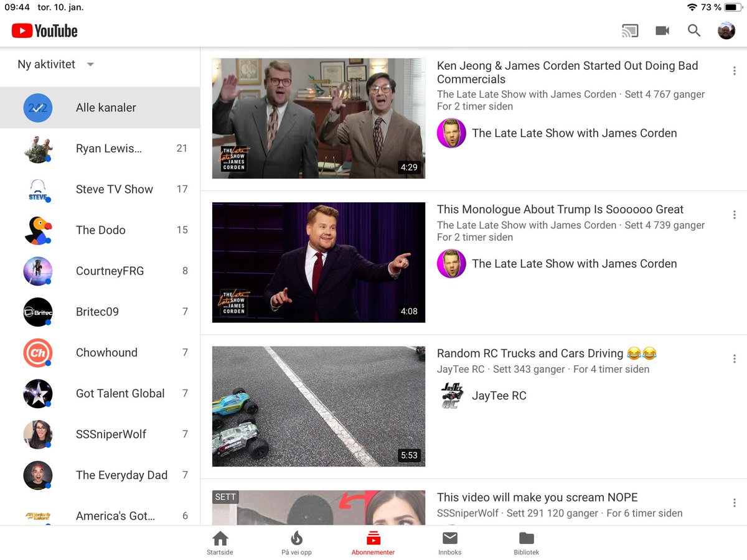
Task: Select The Everyday Dad channel avatar
Action: pyautogui.click(x=38, y=475)
